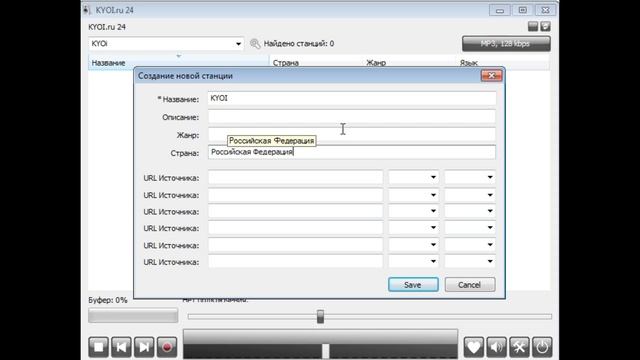Image resolution: width=640 pixels, height=360 pixels.
Task: Click the buffer progress bar
Action: [x=133, y=316]
